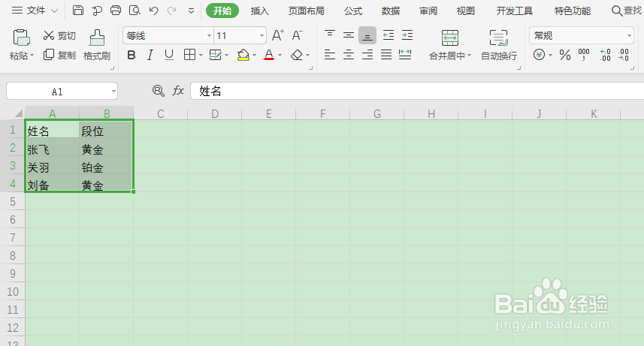Click the Select All corner triangle
Viewport: 644px width, 346px height.
click(18, 113)
